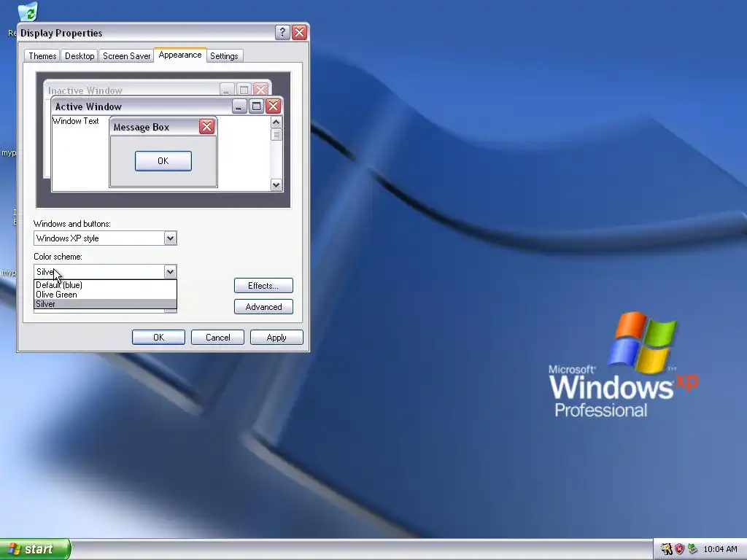This screenshot has width=747, height=560.
Task: Click the Window Text preview area
Action: [76, 121]
